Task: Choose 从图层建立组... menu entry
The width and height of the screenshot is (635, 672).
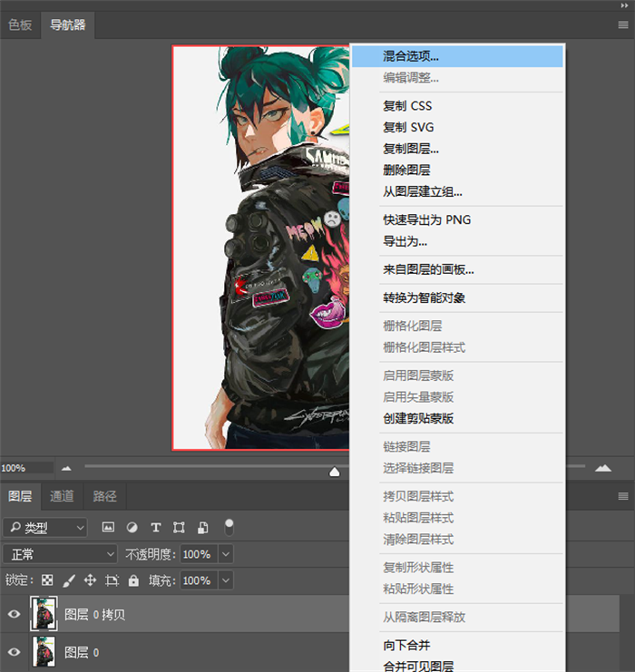Action: click(457, 191)
